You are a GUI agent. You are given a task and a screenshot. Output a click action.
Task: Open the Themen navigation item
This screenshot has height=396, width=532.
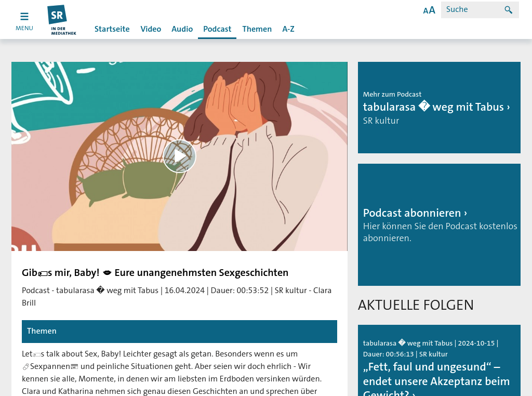click(257, 29)
